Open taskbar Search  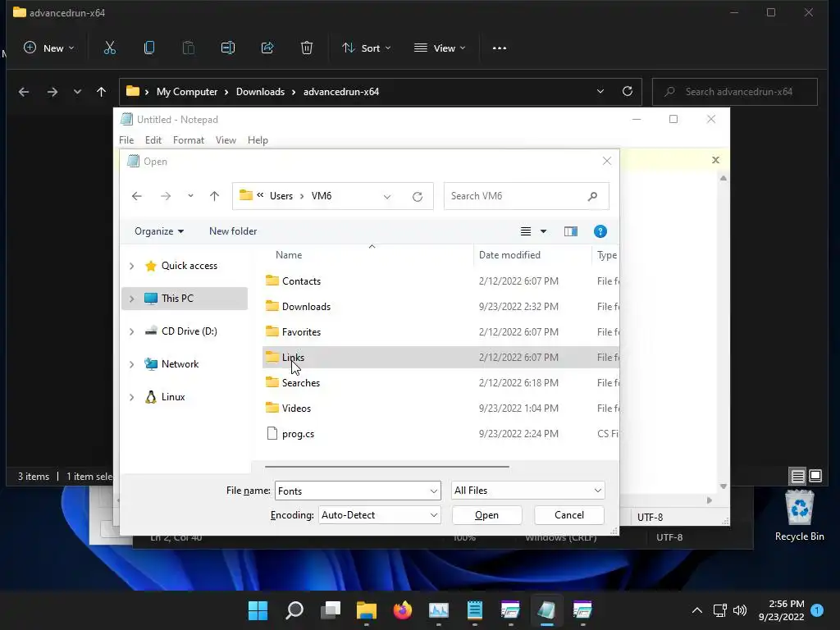point(294,610)
